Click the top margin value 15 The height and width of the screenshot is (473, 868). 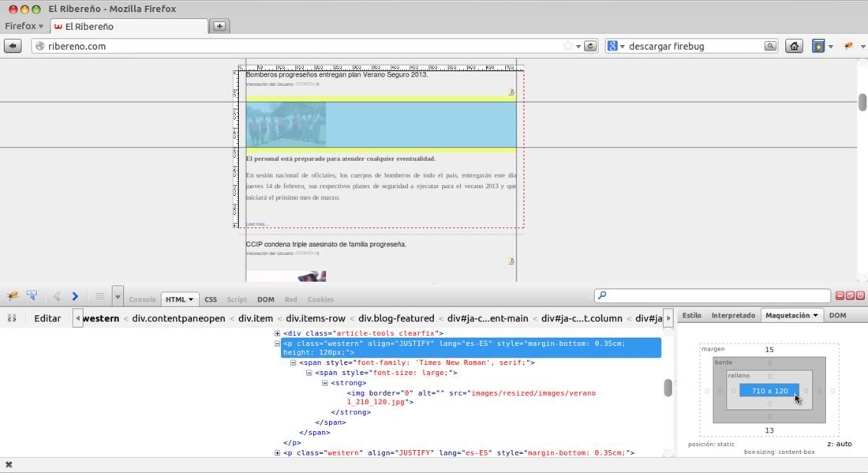769,350
